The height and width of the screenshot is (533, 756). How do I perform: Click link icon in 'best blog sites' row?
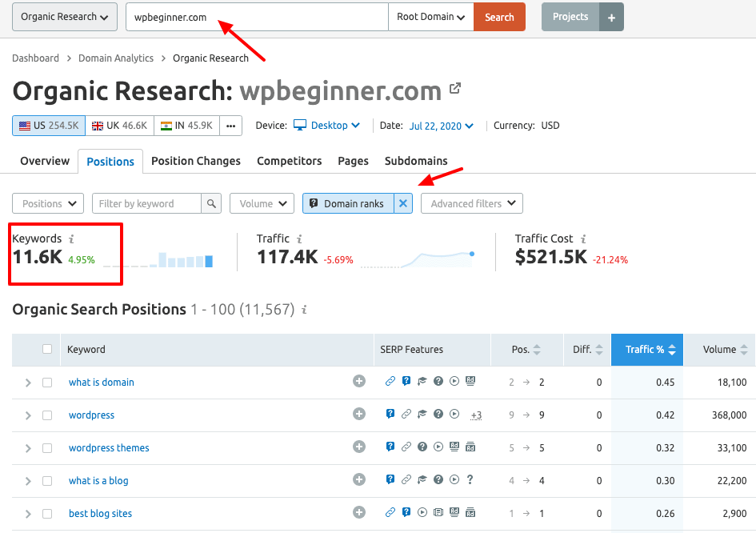pos(390,513)
